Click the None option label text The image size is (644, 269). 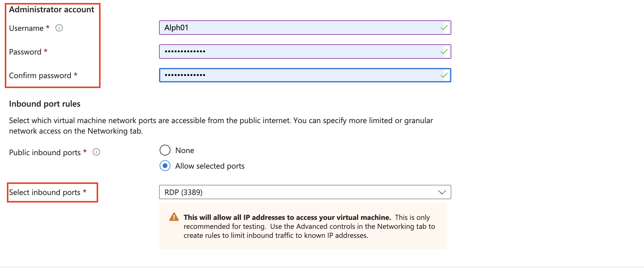click(185, 150)
